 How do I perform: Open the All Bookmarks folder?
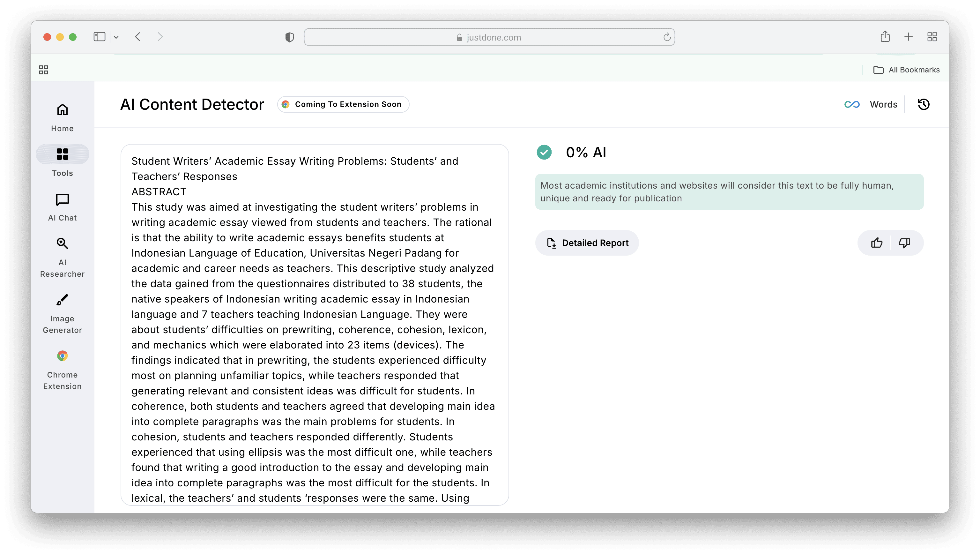[906, 70]
